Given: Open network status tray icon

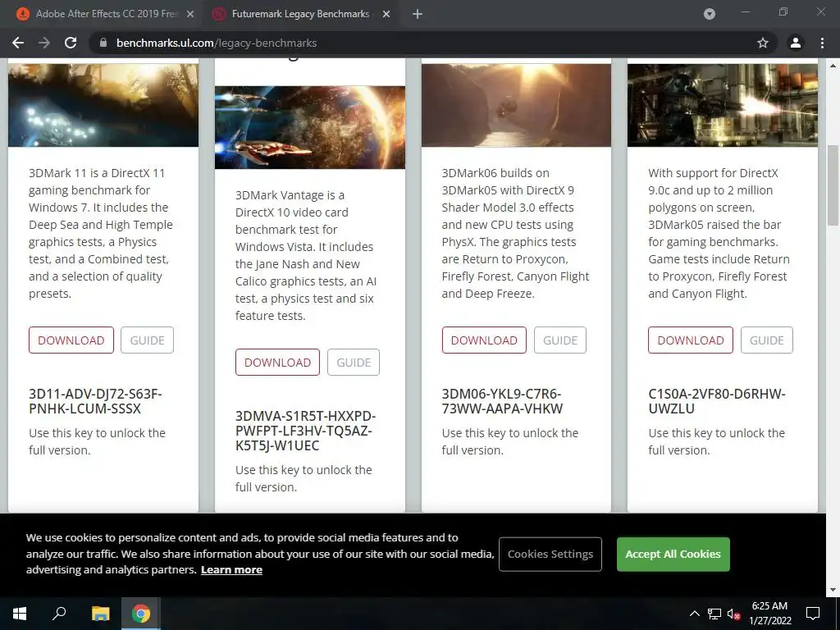Looking at the screenshot, I should point(714,614).
